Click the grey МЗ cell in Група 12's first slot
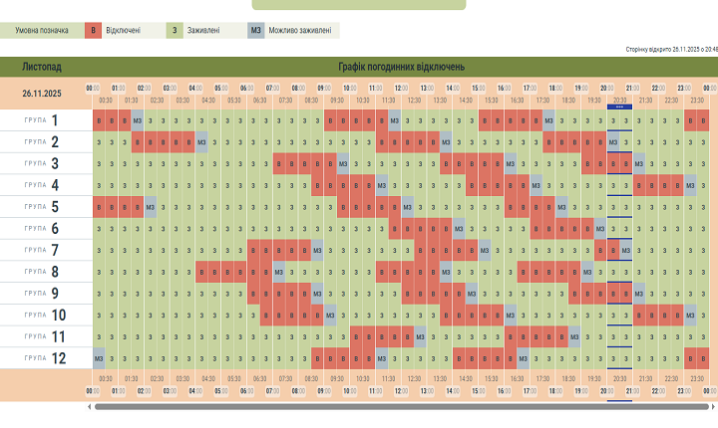This screenshot has height=428, width=718. pyautogui.click(x=99, y=358)
